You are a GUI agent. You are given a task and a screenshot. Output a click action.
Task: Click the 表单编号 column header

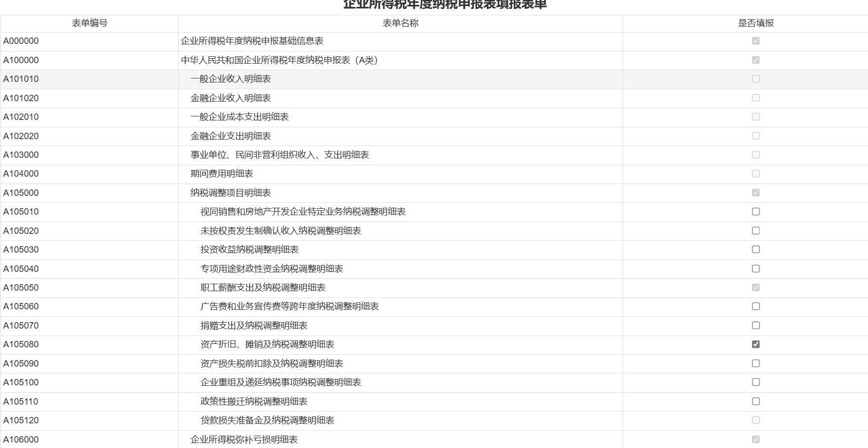(89, 23)
